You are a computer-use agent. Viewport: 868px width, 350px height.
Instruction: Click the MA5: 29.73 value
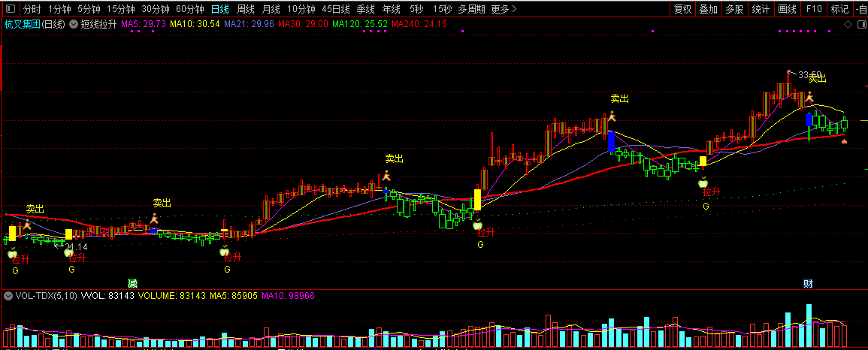[x=144, y=24]
